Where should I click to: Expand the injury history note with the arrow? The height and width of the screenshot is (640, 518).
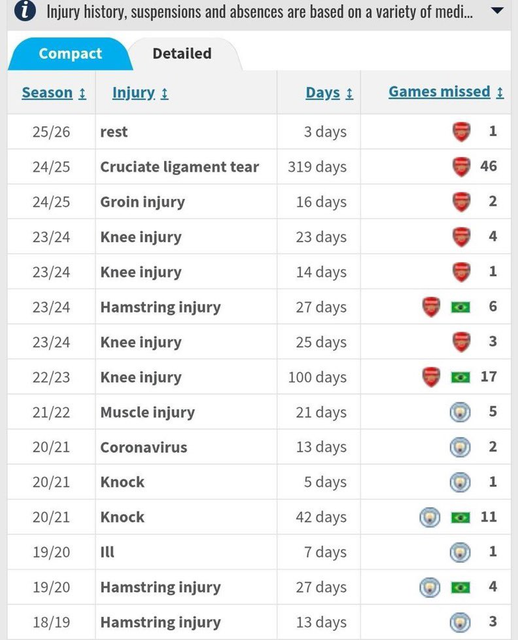(497, 11)
